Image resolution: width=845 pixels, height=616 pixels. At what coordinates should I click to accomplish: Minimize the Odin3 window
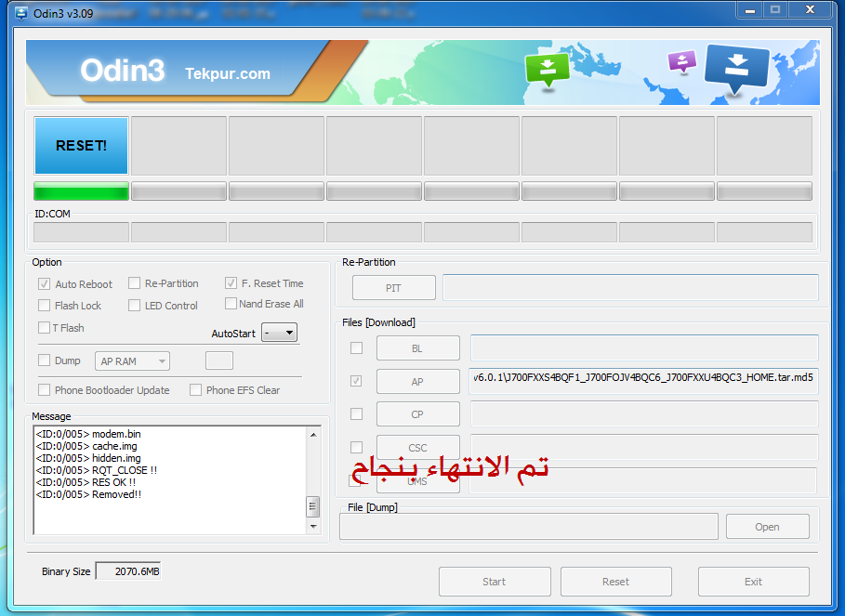(x=750, y=10)
